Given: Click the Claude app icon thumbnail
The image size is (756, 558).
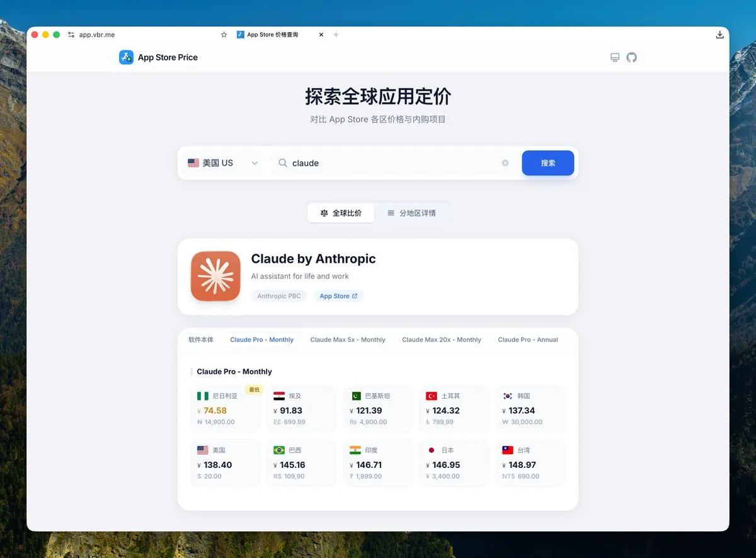Looking at the screenshot, I should (x=215, y=276).
